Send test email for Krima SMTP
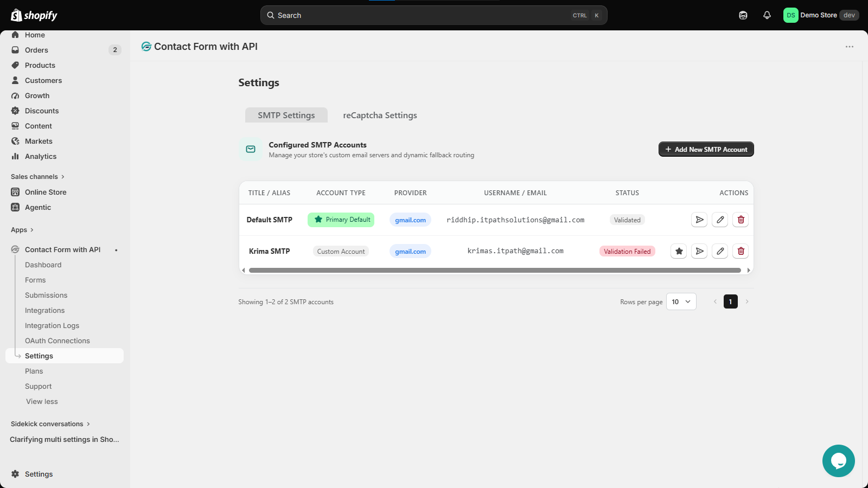This screenshot has width=868, height=488. tap(699, 251)
